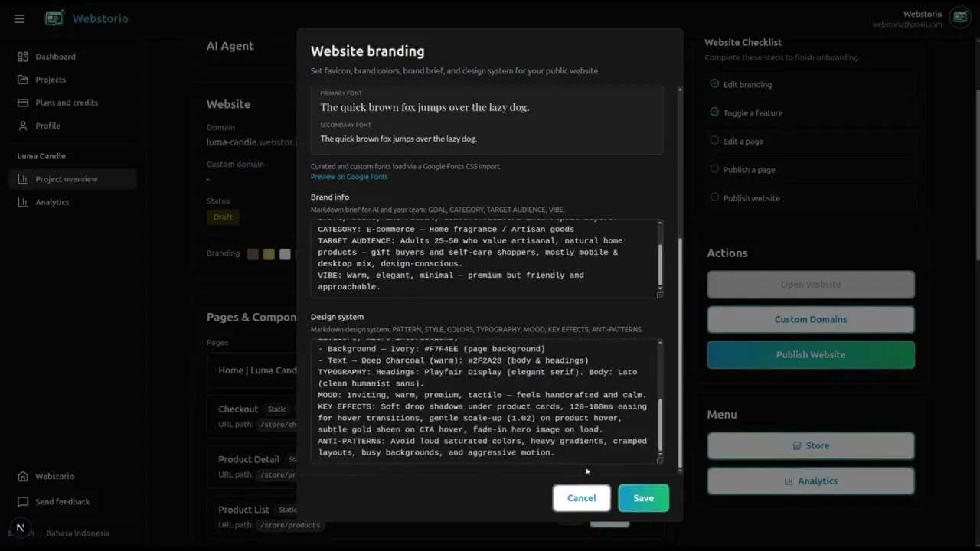980x551 pixels.
Task: Click the secondary font preview sentence
Action: point(398,139)
